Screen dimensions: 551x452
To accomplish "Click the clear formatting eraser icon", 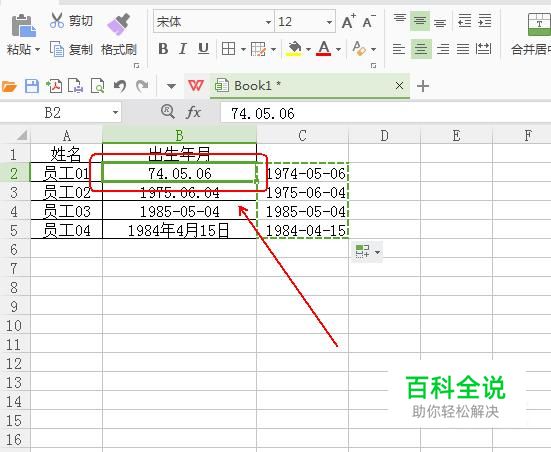I will coord(359,49).
